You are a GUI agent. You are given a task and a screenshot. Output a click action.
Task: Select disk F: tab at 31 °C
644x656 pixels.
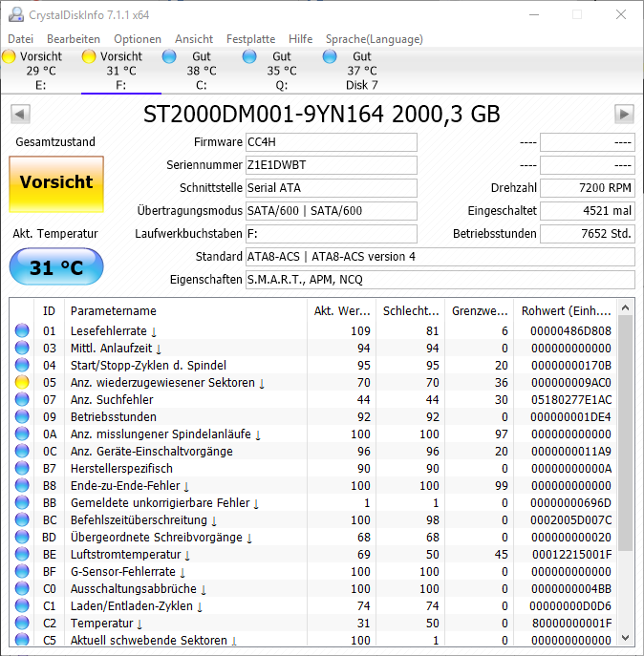pos(121,71)
